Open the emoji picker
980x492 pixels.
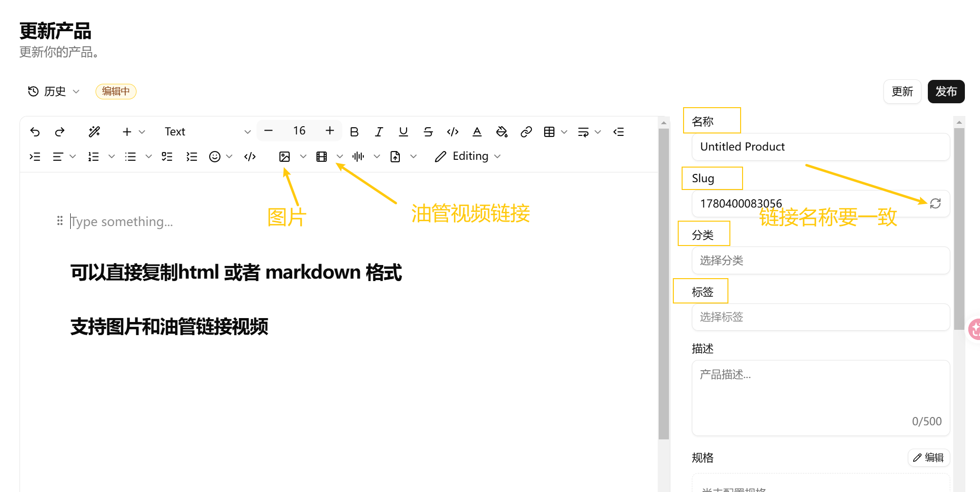[x=215, y=156]
